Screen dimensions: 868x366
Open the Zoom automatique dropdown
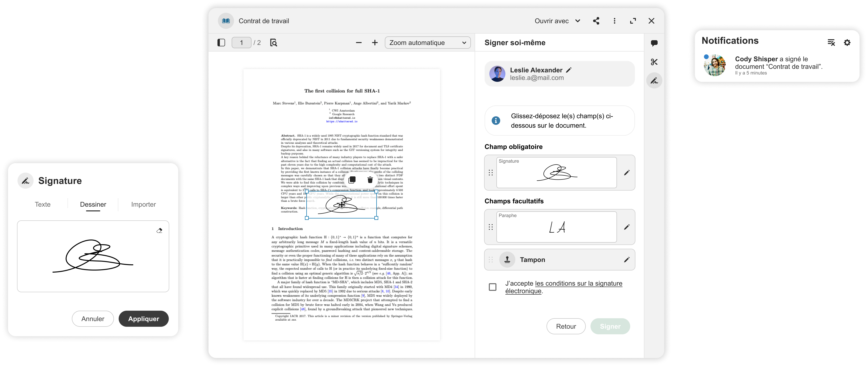tap(427, 43)
